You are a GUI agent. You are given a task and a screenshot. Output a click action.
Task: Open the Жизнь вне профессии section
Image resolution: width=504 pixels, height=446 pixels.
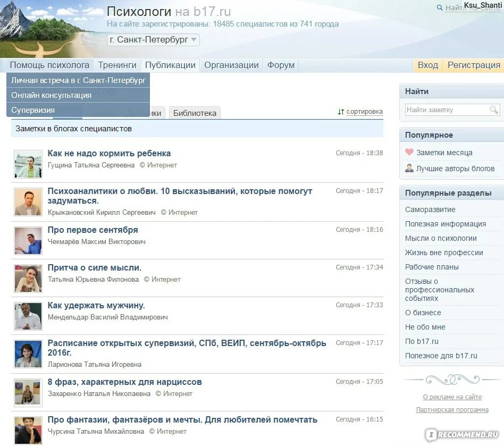(x=444, y=253)
